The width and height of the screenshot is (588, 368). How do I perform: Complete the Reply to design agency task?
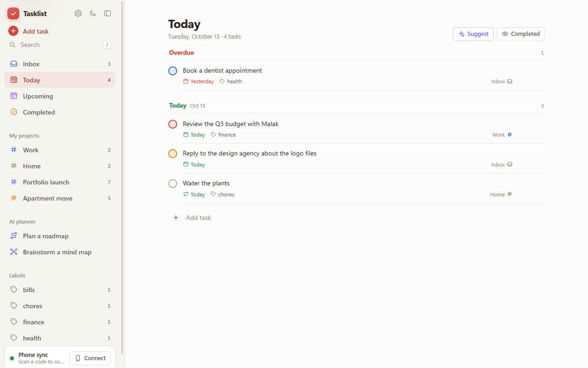pos(173,154)
